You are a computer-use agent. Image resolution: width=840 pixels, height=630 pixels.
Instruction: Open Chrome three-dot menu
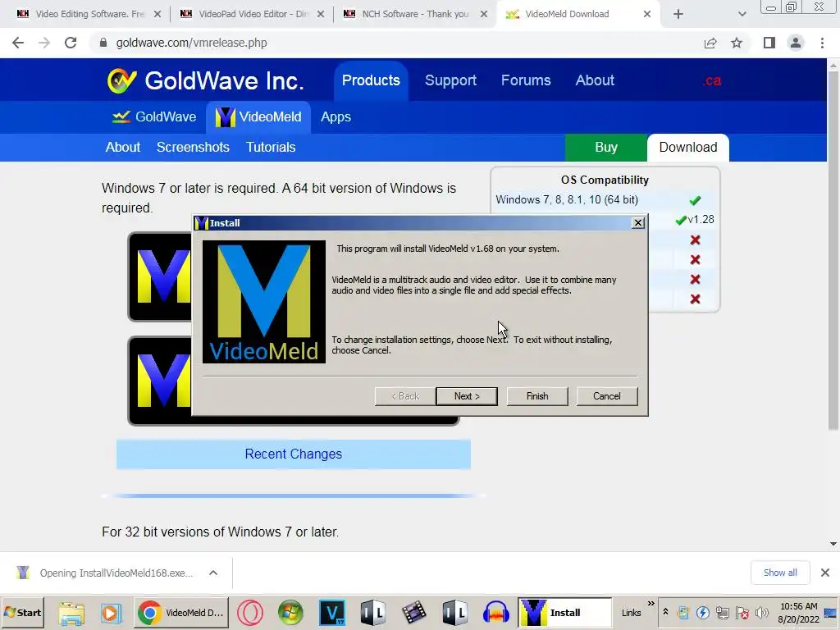[822, 43]
